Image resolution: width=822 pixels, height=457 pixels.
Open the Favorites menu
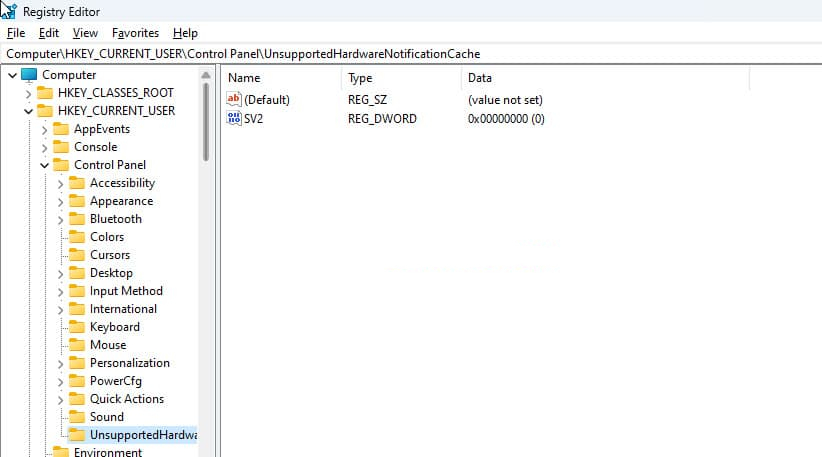tap(135, 33)
